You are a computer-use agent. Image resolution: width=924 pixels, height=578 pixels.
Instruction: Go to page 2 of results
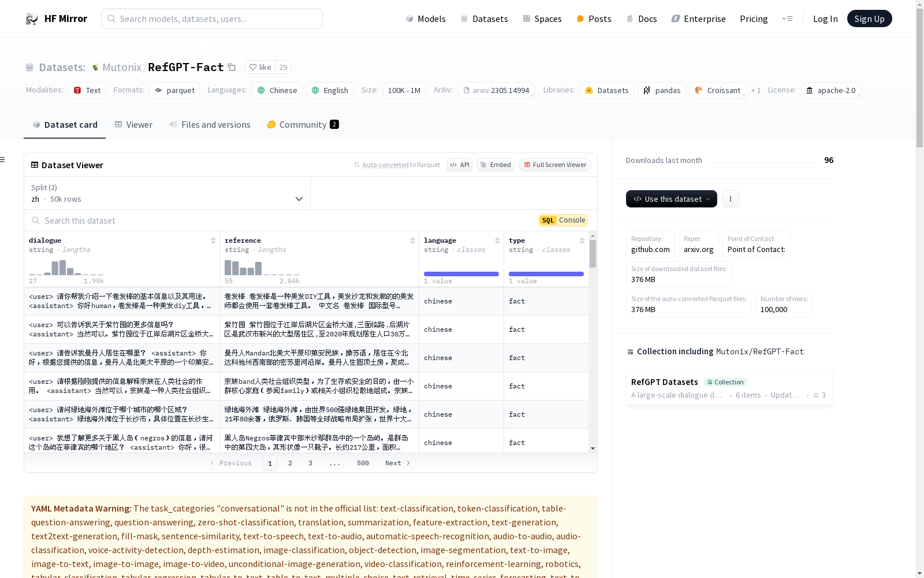pos(290,463)
